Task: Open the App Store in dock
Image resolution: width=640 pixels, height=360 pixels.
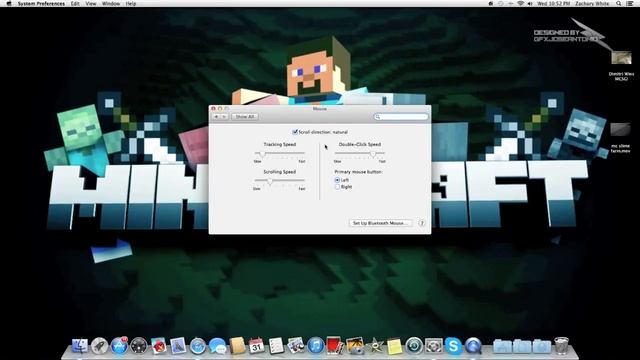Action: (x=119, y=346)
